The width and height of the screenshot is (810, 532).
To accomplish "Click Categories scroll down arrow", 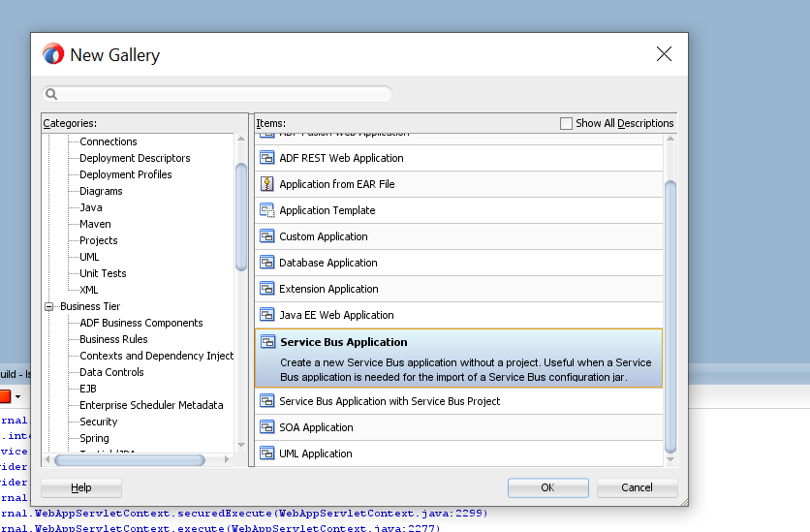I will [x=240, y=445].
